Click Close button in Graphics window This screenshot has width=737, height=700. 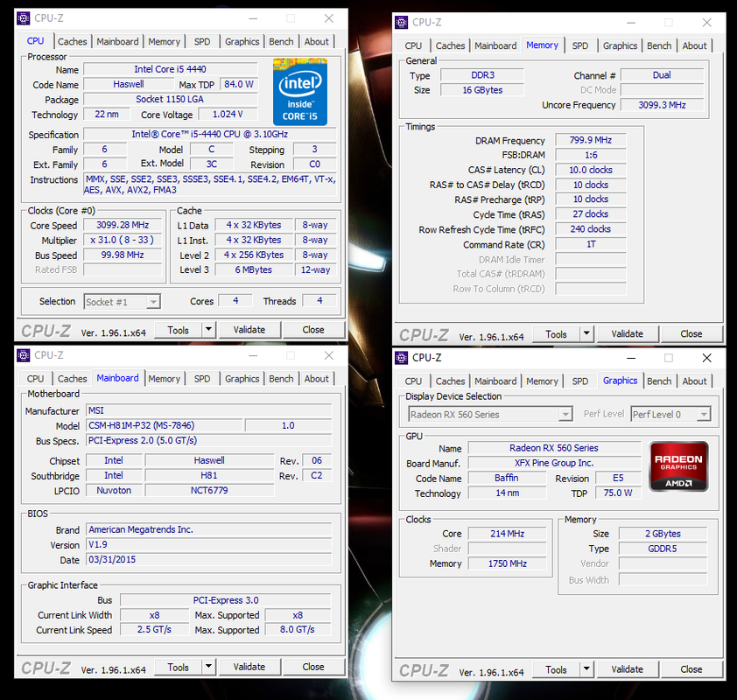691,669
